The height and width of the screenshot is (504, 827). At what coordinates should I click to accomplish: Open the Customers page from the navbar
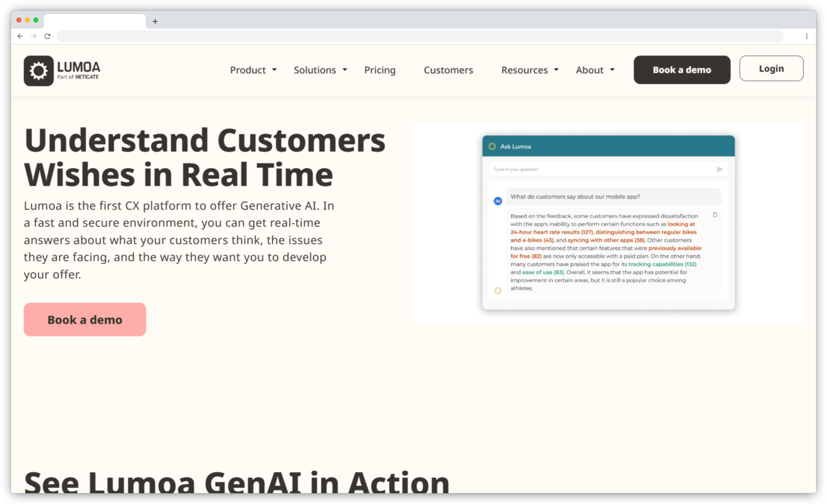[448, 70]
